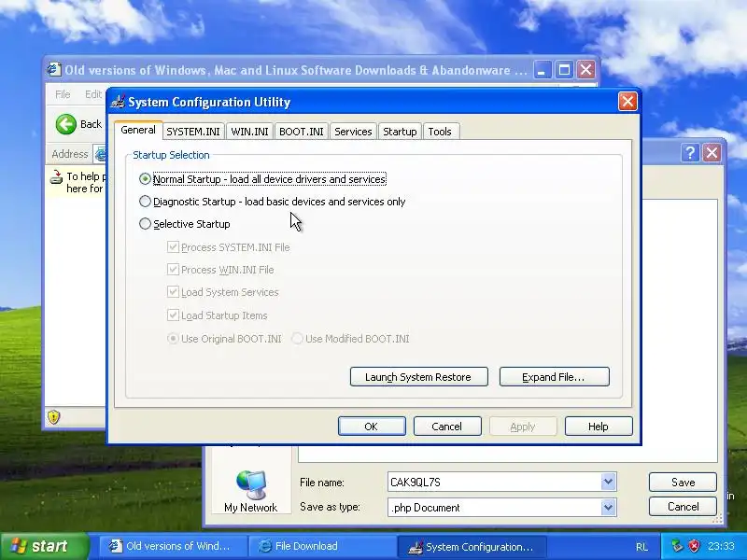
Task: Select Use Original BOOT.INI option
Action: pyautogui.click(x=173, y=339)
